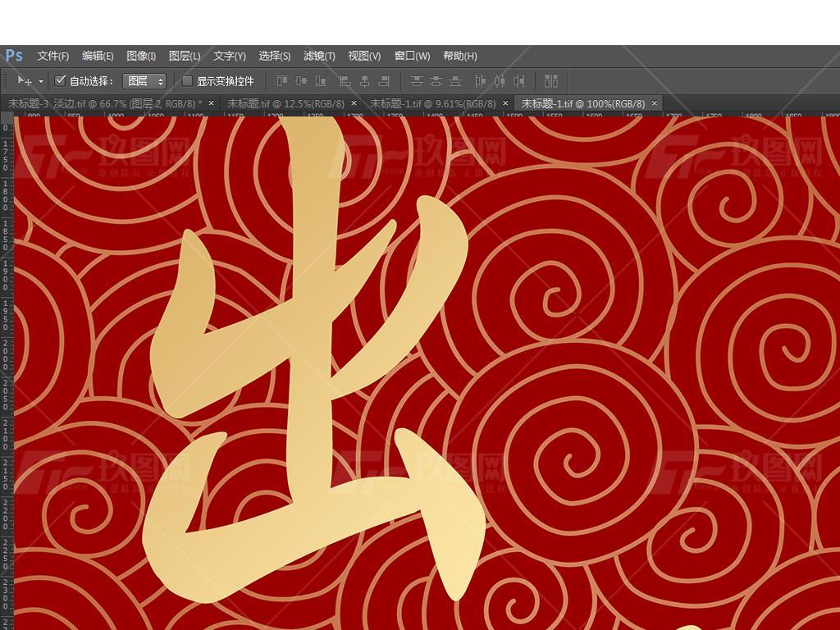This screenshot has width=840, height=630.
Task: Close the 未标题-1.tif @ 100% tab
Action: 654,103
